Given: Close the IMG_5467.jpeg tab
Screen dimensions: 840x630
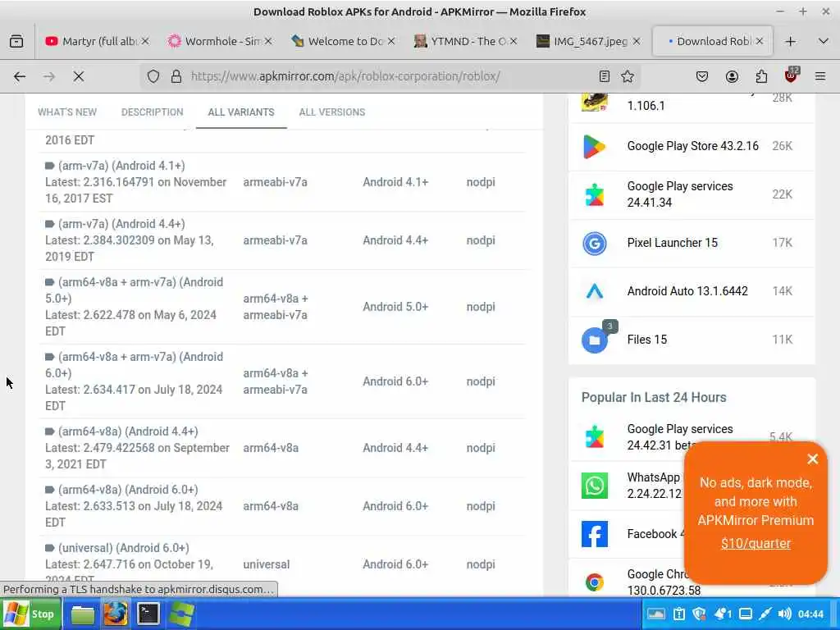Looking at the screenshot, I should [637, 41].
